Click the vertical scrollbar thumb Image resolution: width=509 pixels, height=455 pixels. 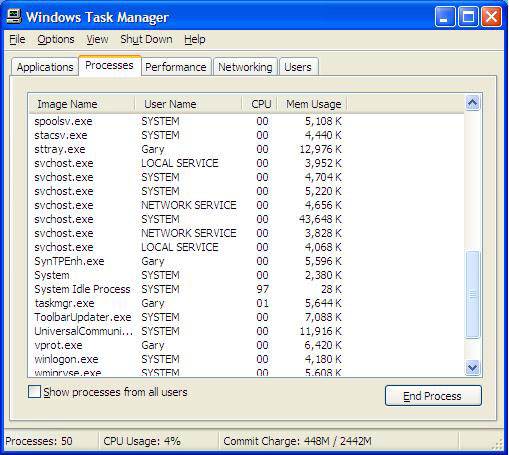coord(472,295)
